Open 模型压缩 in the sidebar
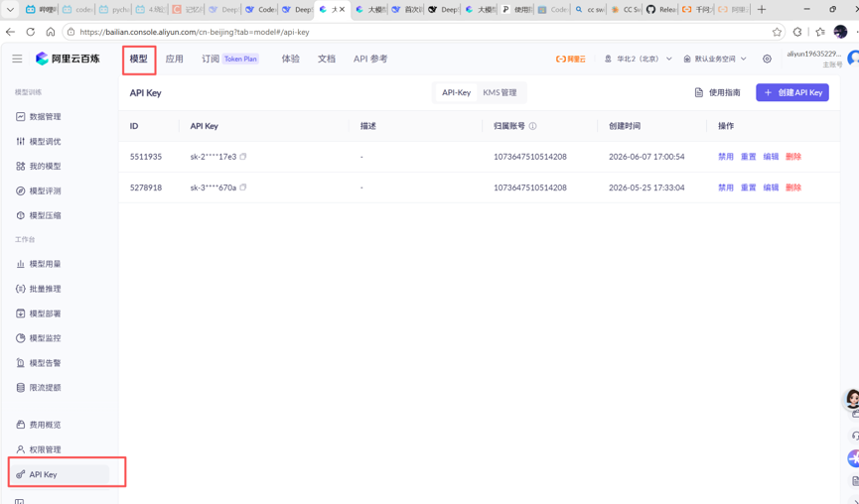This screenshot has width=859, height=504. (x=45, y=215)
